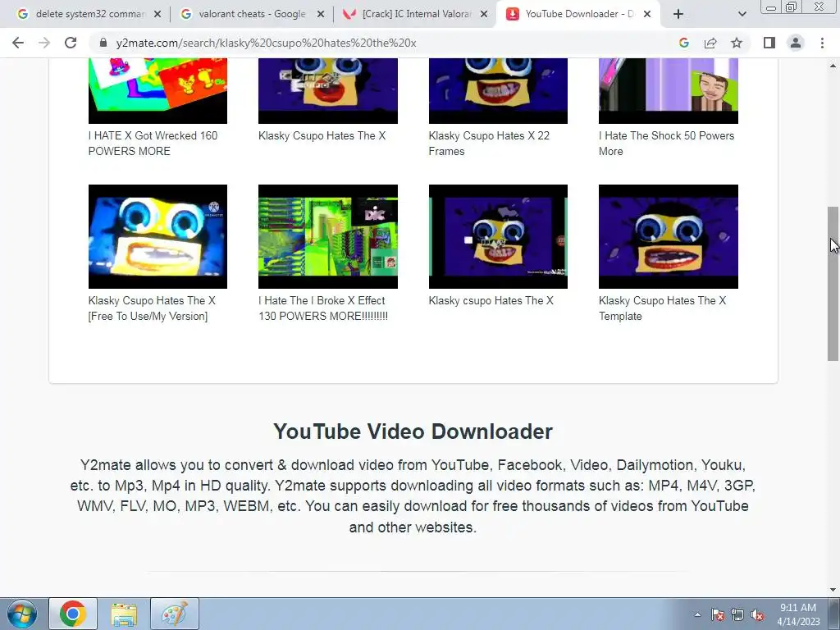The height and width of the screenshot is (630, 840).
Task: Click Klasky Csupo Hates The X Template title
Action: [662, 308]
